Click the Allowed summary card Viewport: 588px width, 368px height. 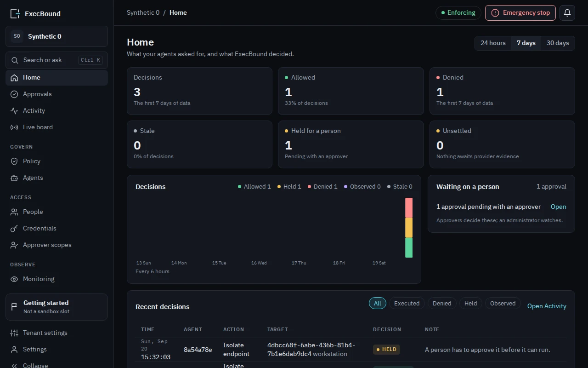[351, 91]
